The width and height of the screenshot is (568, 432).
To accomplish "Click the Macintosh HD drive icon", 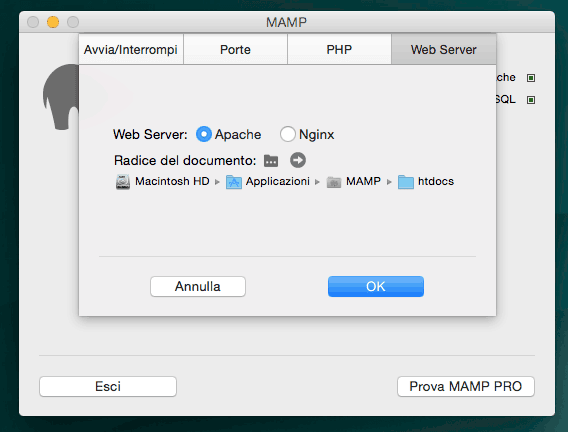I will 123,181.
